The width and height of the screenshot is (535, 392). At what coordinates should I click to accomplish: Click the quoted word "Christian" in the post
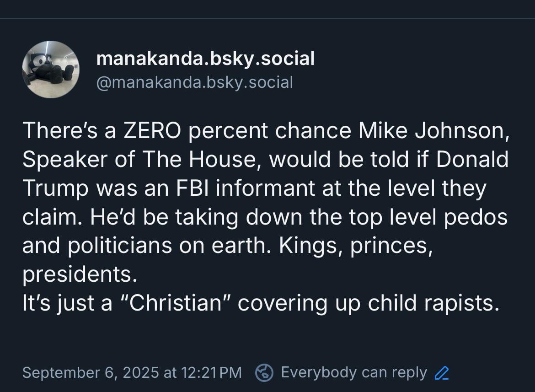tap(176, 303)
